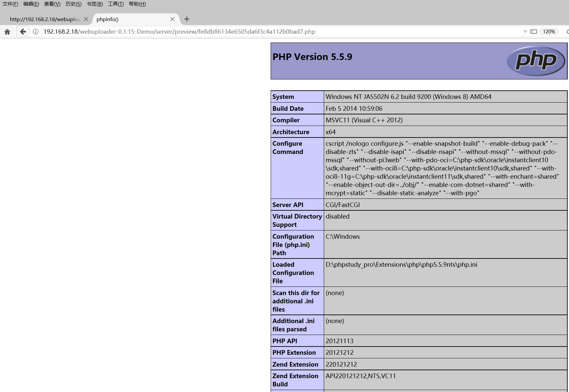Screen dimensions: 569x392
Task: Click the PHP Version 5.5.9 heading
Action: 312,57
